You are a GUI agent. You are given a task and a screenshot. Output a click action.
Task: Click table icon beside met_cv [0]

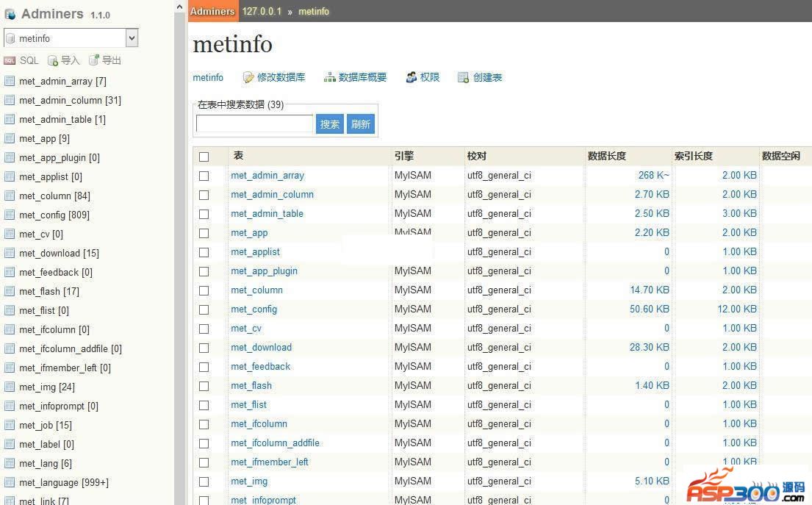pyautogui.click(x=10, y=234)
